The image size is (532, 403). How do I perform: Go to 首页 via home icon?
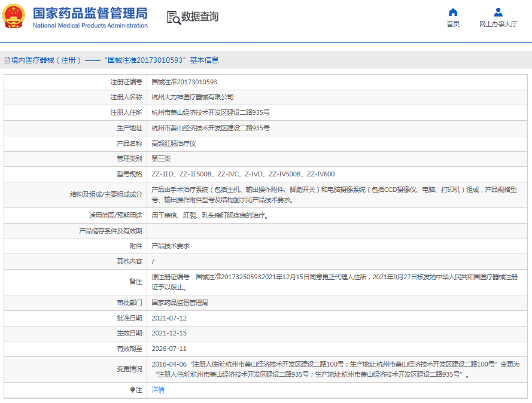point(453,13)
